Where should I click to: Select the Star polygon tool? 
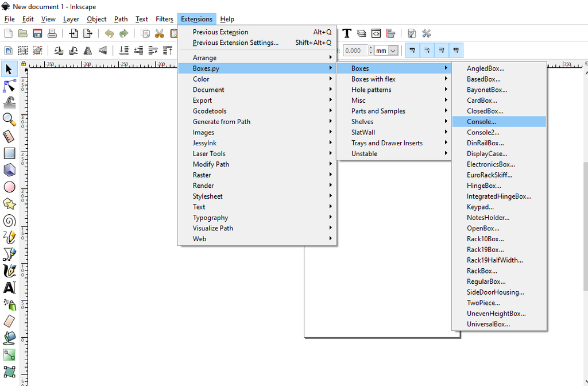pyautogui.click(x=9, y=204)
